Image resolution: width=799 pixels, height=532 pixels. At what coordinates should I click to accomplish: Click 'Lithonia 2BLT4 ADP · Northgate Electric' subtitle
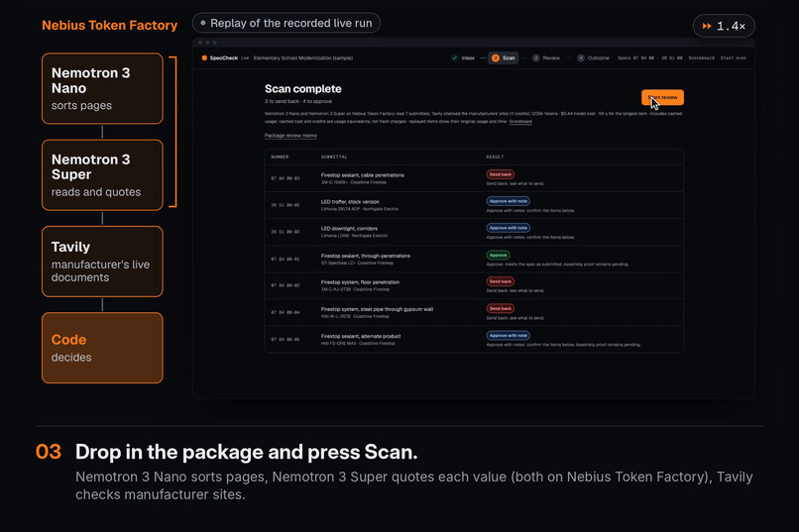click(x=359, y=209)
